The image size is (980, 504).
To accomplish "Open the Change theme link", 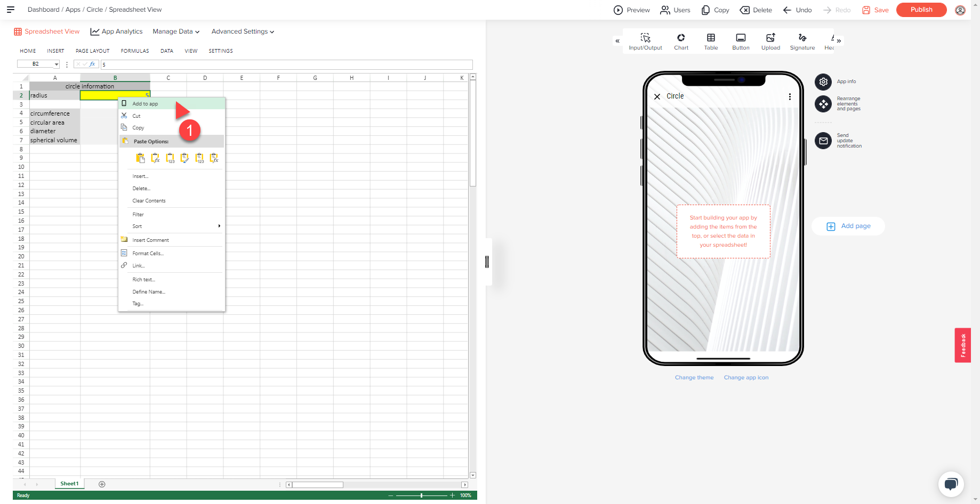I will [694, 378].
